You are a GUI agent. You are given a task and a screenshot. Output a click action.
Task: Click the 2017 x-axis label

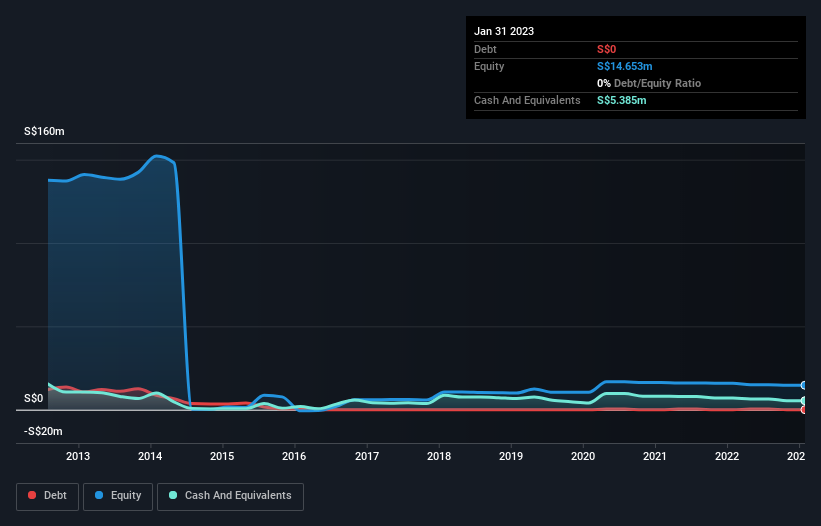tap(367, 456)
